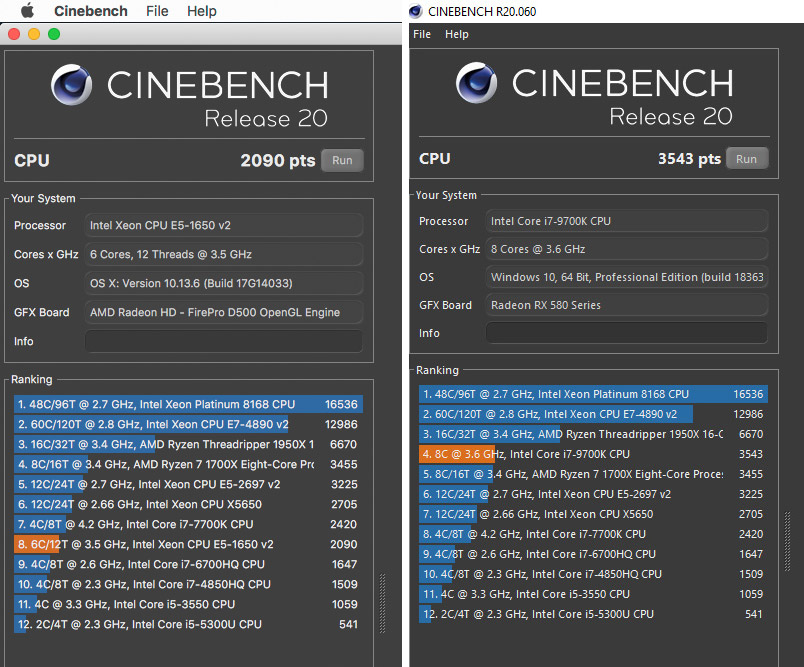Click the Windows 10, 64 Bit OS field
The width and height of the screenshot is (804, 667).
(627, 277)
